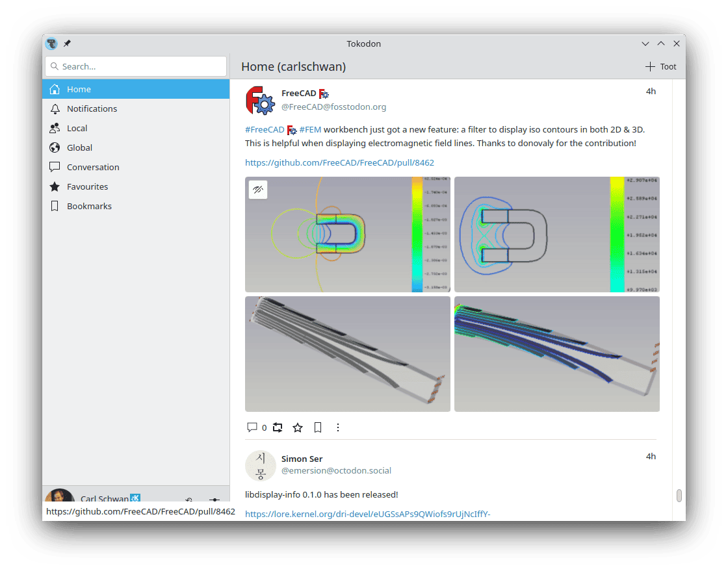Click the @emersion@octodon.social handle
The height and width of the screenshot is (571, 728).
pos(336,471)
